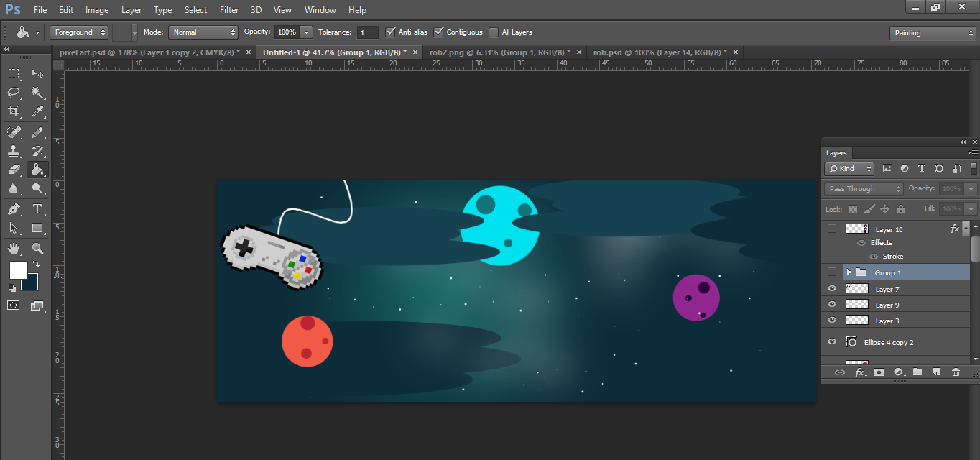The height and width of the screenshot is (460, 980).
Task: Hide Layer 9
Action: (832, 304)
